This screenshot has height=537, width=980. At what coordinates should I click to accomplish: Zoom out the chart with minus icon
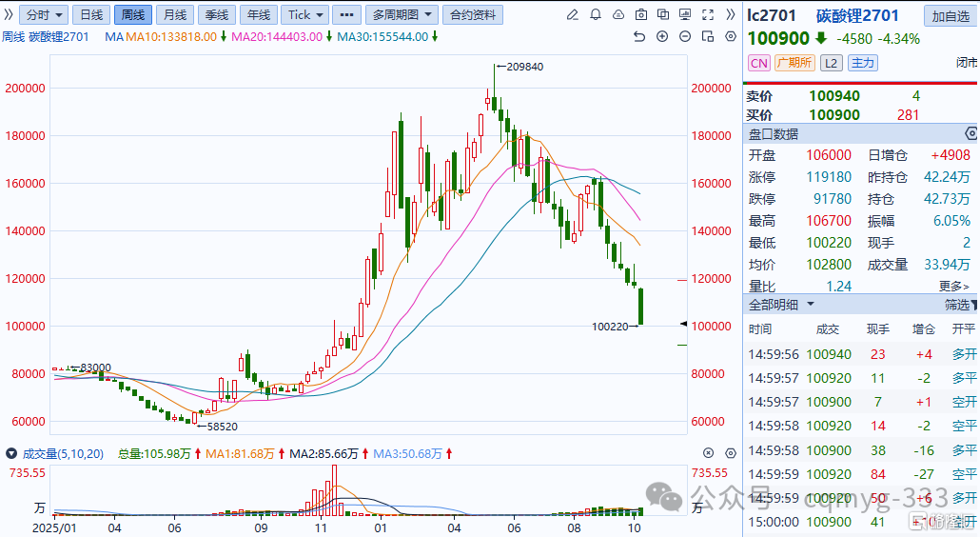tap(685, 37)
